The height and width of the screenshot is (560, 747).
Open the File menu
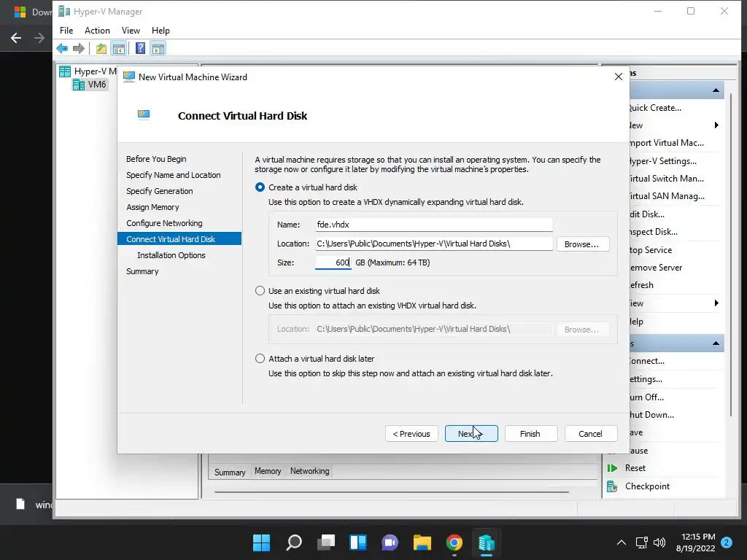pos(66,31)
